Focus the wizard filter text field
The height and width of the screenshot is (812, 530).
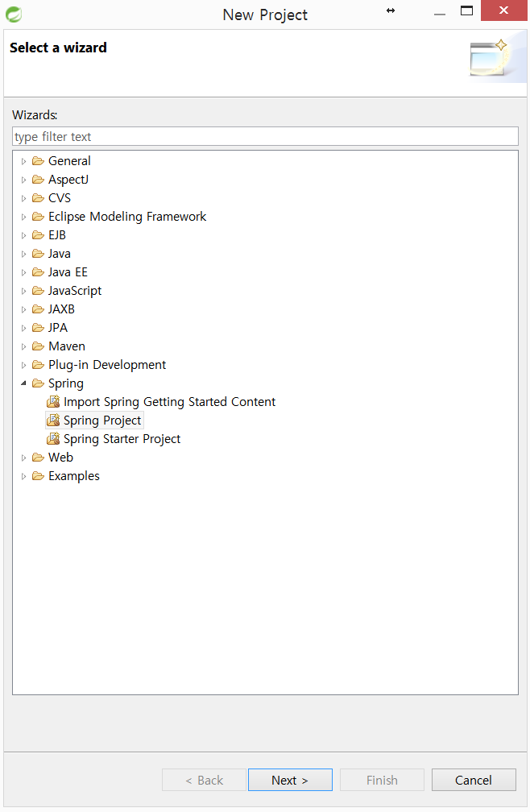pyautogui.click(x=265, y=136)
